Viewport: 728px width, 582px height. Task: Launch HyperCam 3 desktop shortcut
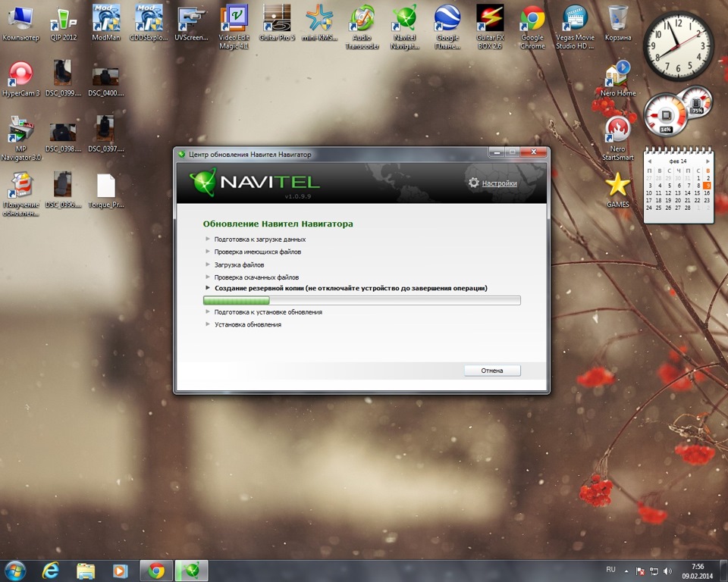21,80
